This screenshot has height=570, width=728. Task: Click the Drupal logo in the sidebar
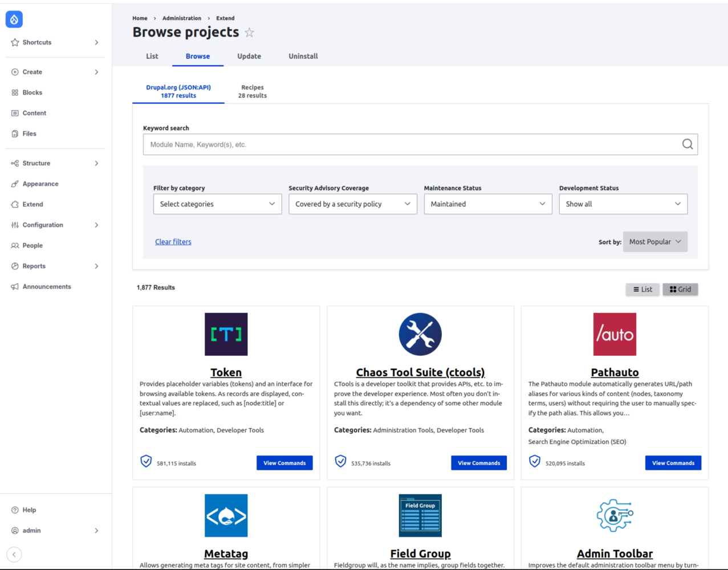14,19
